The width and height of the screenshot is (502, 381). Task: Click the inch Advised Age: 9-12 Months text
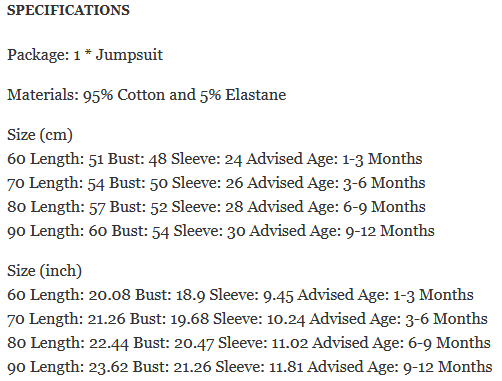[x=400, y=367]
